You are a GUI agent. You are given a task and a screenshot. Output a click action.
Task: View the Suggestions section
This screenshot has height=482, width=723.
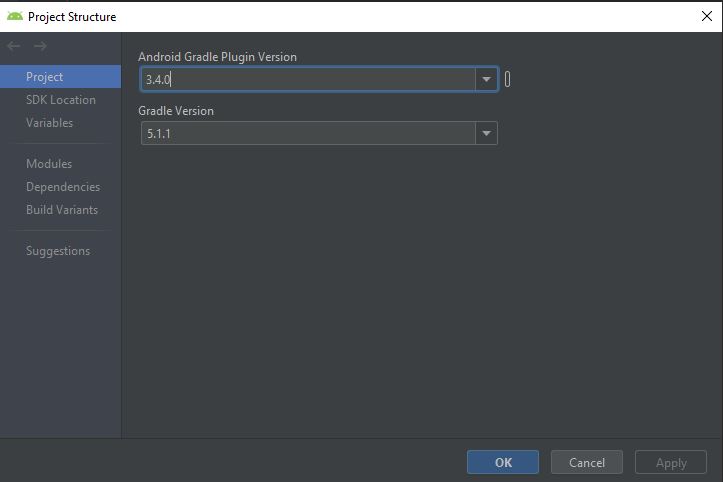(x=58, y=251)
